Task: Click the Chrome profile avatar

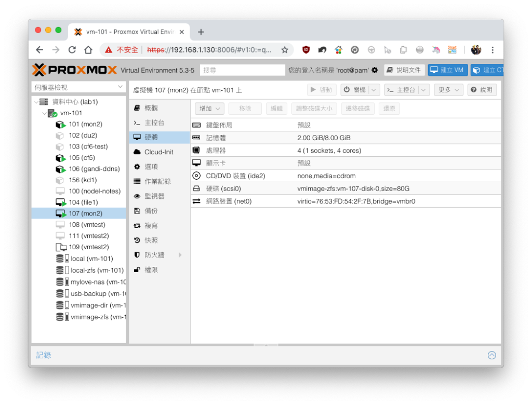Action: [x=476, y=50]
